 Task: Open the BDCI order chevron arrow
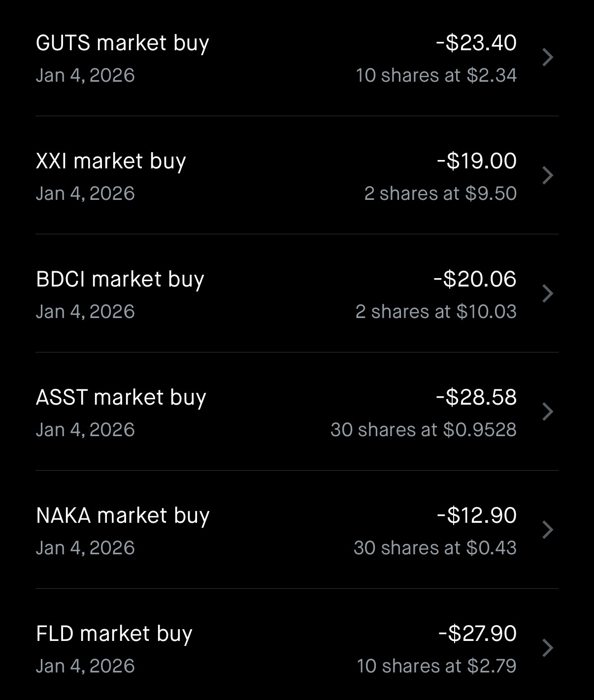point(547,294)
